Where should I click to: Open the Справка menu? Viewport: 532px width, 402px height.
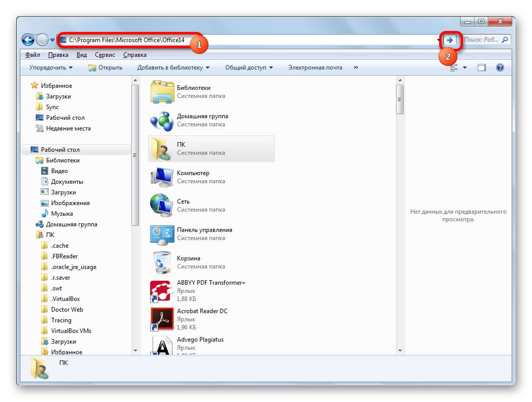pyautogui.click(x=135, y=55)
